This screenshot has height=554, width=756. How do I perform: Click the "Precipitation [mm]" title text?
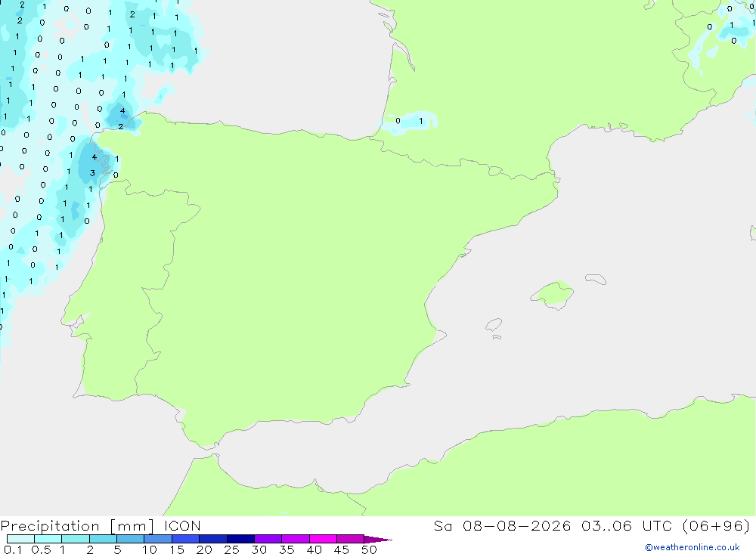(x=77, y=526)
